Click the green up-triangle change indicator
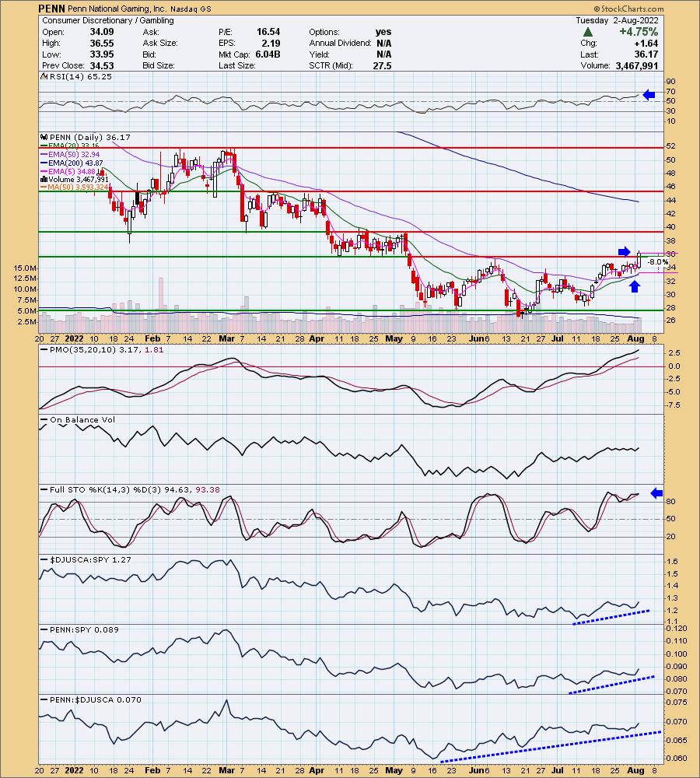The width and height of the screenshot is (700, 778). [588, 32]
